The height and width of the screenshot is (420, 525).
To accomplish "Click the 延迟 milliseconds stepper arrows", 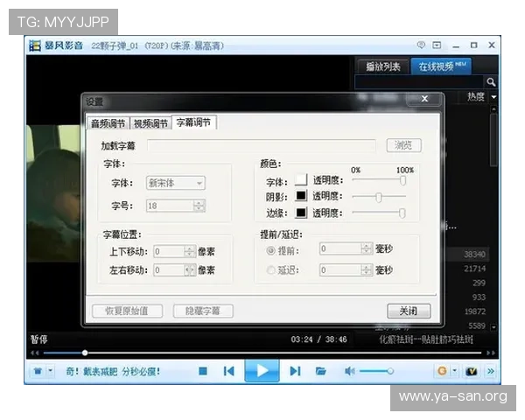I will point(367,270).
